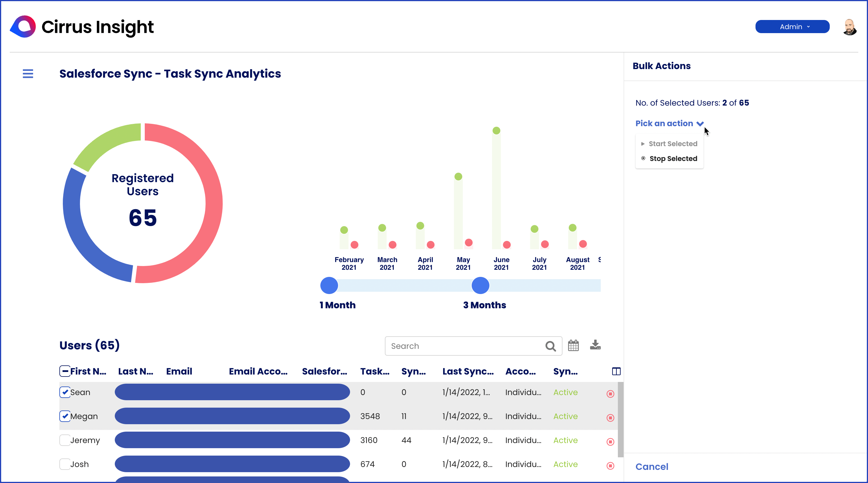Click Sean's Active status
This screenshot has width=868, height=483.
pyautogui.click(x=565, y=392)
